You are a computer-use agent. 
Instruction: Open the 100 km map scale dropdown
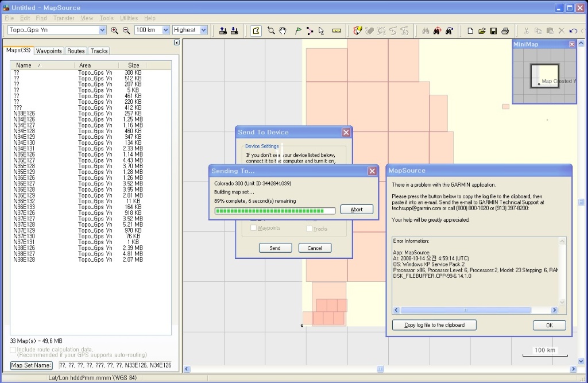166,30
